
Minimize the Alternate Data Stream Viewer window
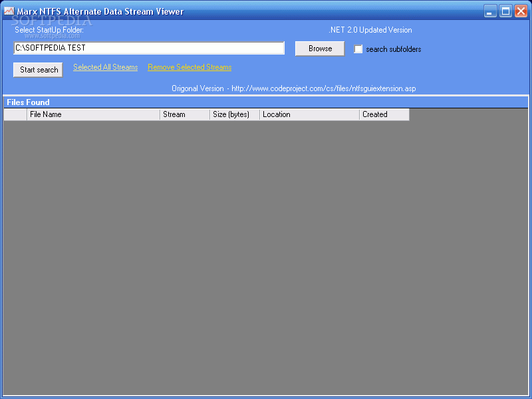[x=490, y=11]
